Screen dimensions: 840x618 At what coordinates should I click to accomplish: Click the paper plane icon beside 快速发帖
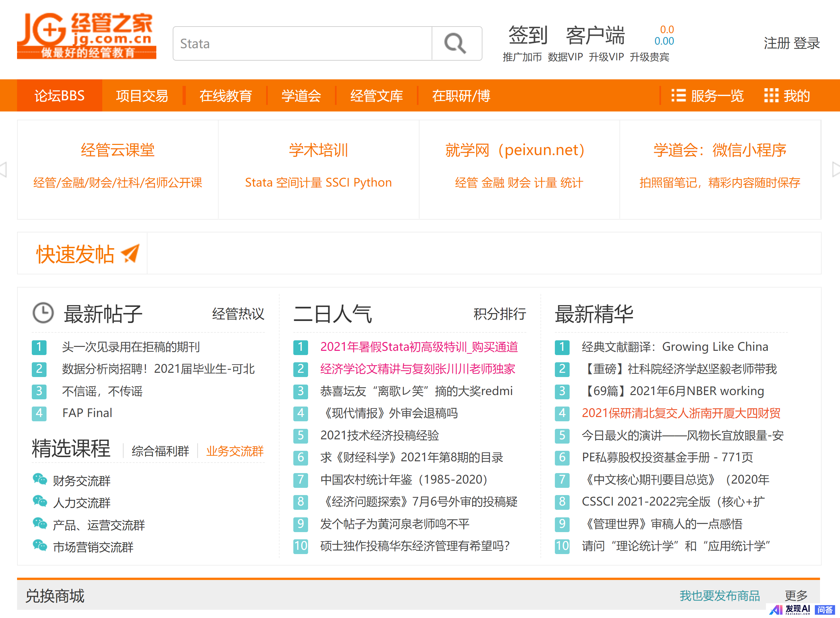click(x=130, y=254)
